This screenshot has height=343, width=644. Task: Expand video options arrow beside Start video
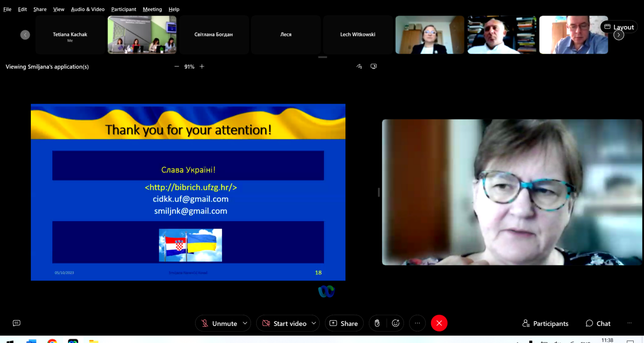click(x=314, y=323)
